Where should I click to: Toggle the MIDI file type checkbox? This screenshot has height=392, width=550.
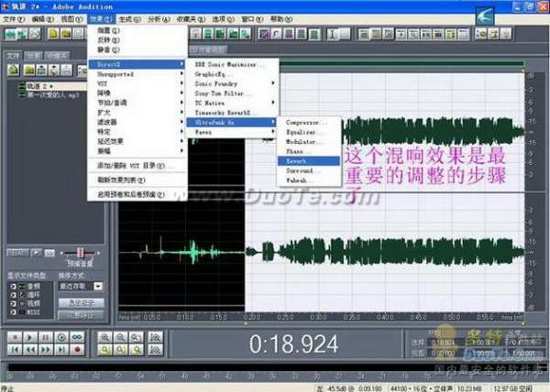pos(13,311)
